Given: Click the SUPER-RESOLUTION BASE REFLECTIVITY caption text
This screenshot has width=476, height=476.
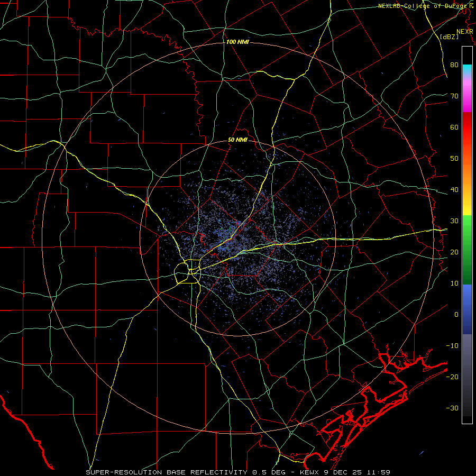Looking at the screenshot, I should pyautogui.click(x=167, y=472).
